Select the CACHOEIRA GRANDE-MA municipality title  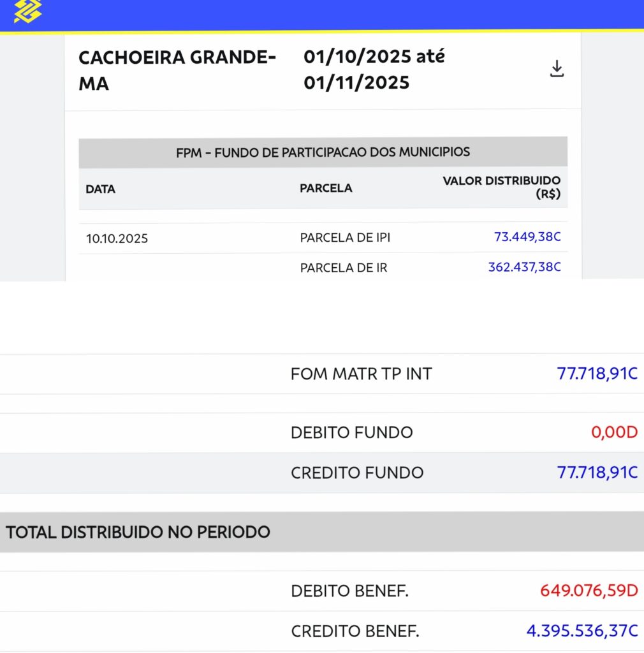pos(177,70)
